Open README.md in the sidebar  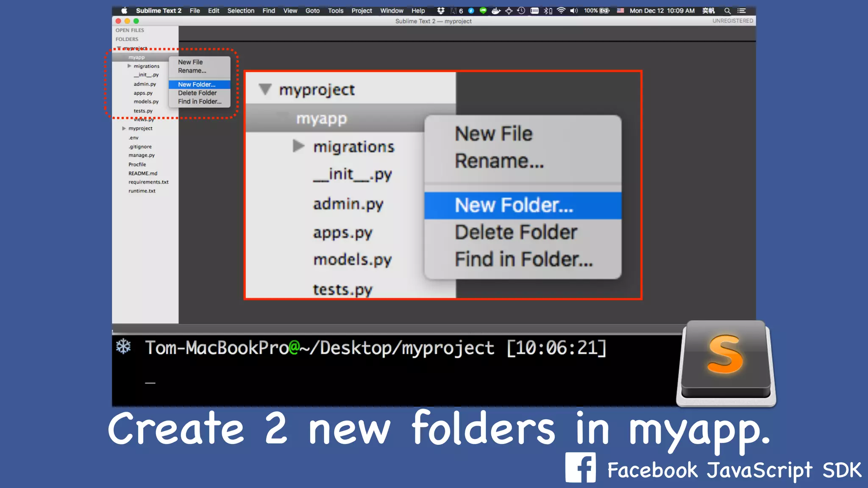pyautogui.click(x=143, y=173)
